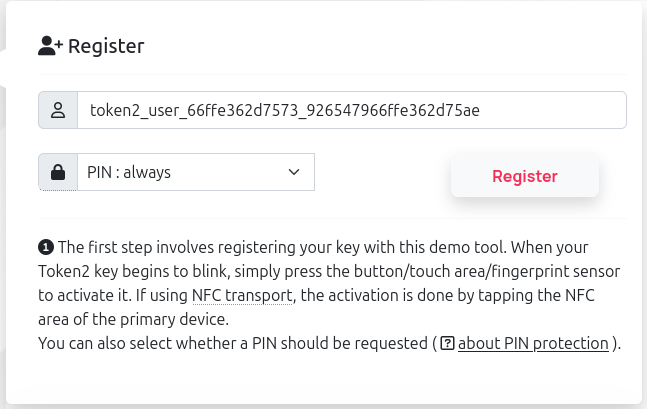Click the circled number one icon
This screenshot has width=647, height=409.
click(x=46, y=248)
